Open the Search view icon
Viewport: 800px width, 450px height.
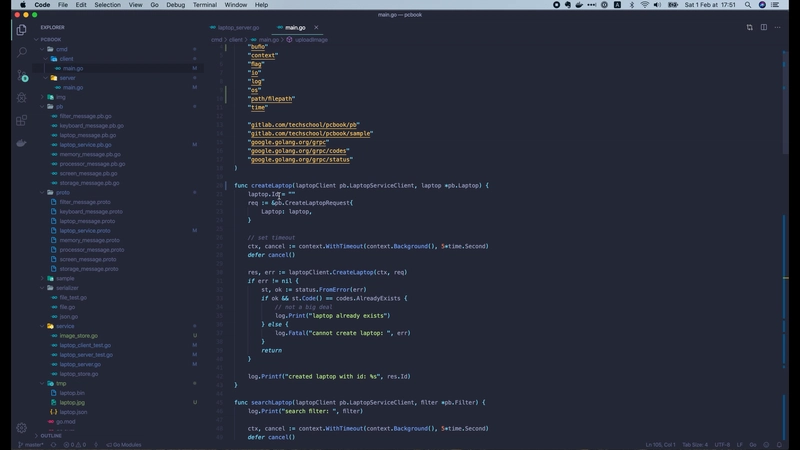pos(21,52)
